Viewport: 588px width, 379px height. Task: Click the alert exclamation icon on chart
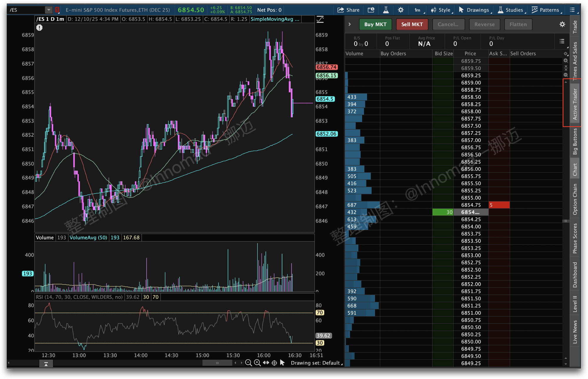39,28
